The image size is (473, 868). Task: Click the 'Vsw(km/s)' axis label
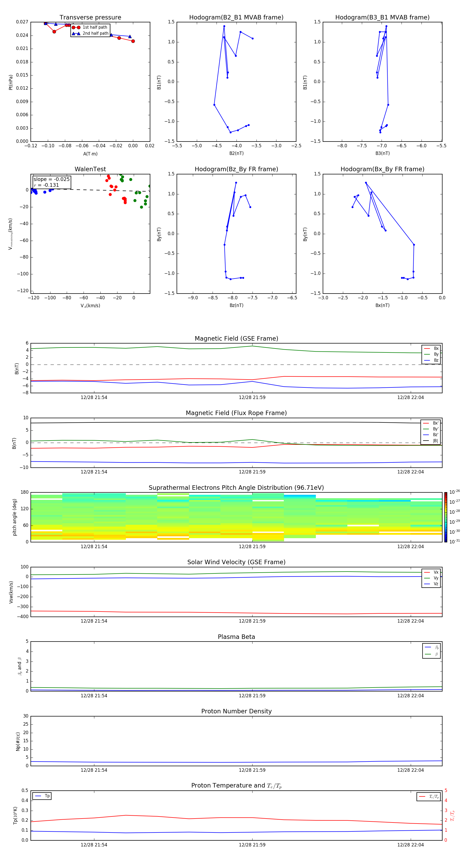point(11,592)
